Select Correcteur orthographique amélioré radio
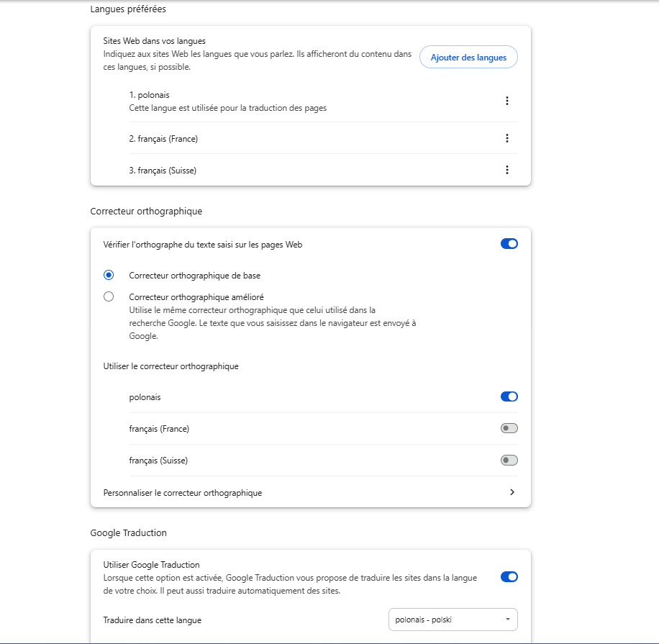659x644 pixels. click(x=109, y=296)
